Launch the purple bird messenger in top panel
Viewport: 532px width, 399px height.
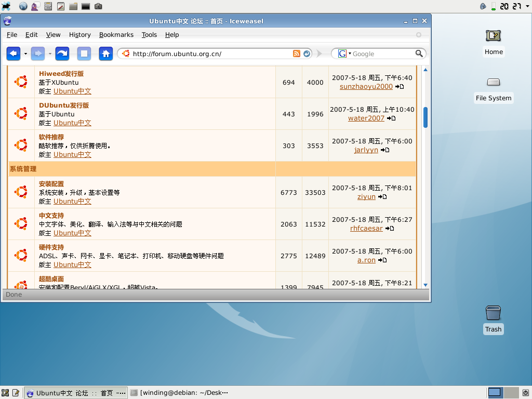coord(36,6)
